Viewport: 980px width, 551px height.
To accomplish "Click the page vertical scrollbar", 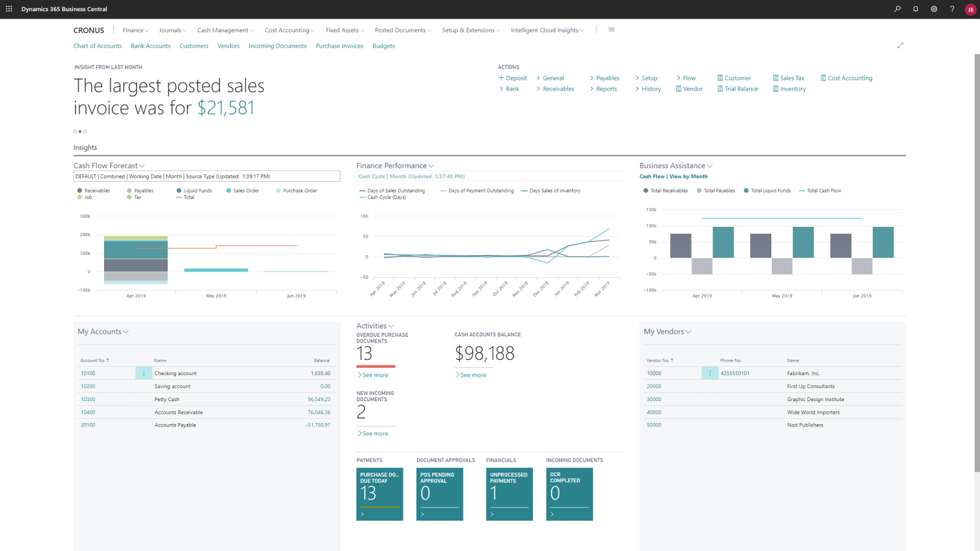I will pos(977,263).
